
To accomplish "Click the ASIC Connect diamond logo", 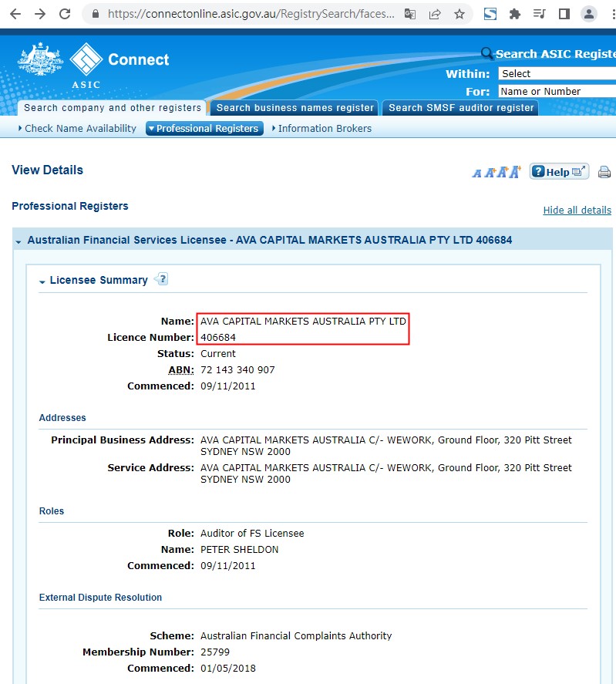I will pyautogui.click(x=86, y=59).
